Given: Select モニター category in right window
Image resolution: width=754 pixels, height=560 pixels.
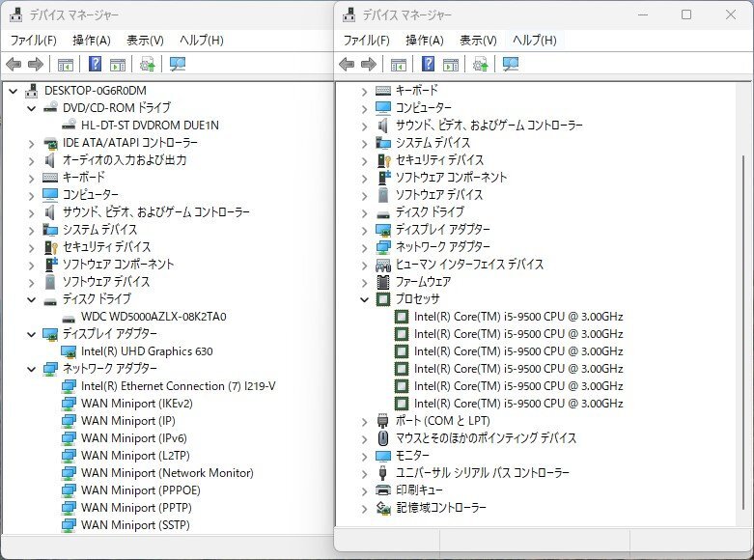Looking at the screenshot, I should [412, 455].
